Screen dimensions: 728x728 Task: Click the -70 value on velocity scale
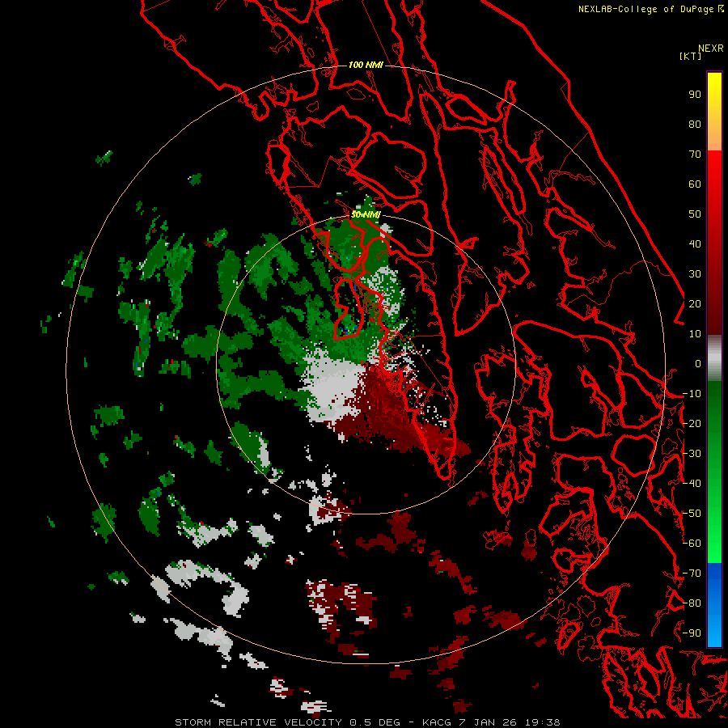click(x=692, y=574)
